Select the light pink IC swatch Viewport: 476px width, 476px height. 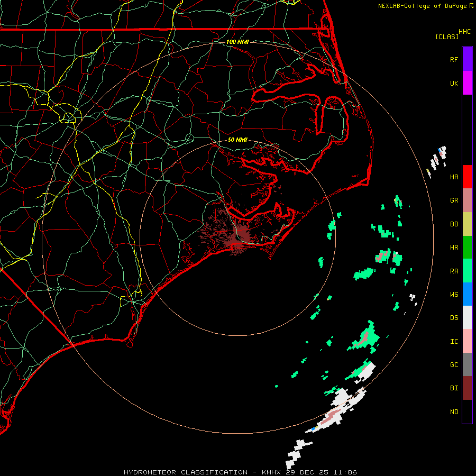point(467,341)
